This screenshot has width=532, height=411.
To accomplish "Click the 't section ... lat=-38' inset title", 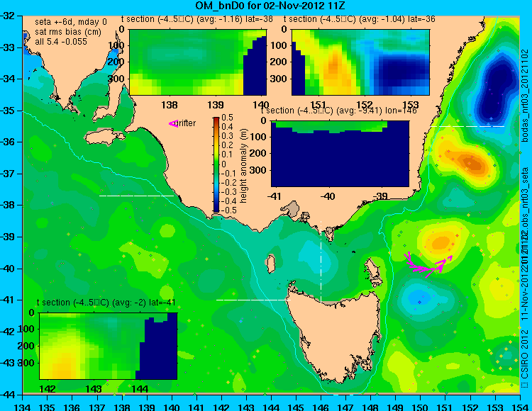I will (x=197, y=19).
